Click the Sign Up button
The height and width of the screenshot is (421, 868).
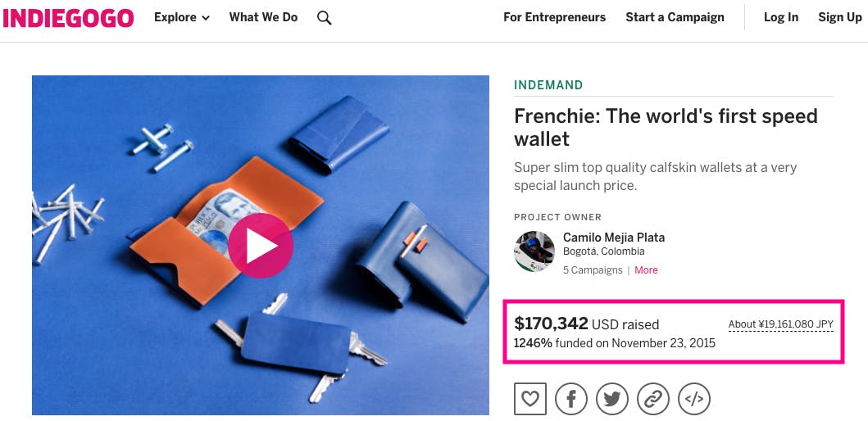[x=839, y=17]
